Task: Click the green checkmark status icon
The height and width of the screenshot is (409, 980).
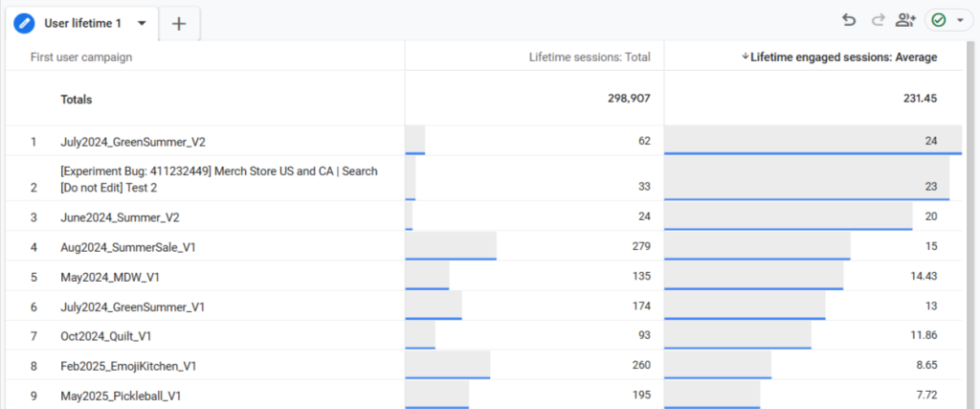Action: [x=939, y=20]
